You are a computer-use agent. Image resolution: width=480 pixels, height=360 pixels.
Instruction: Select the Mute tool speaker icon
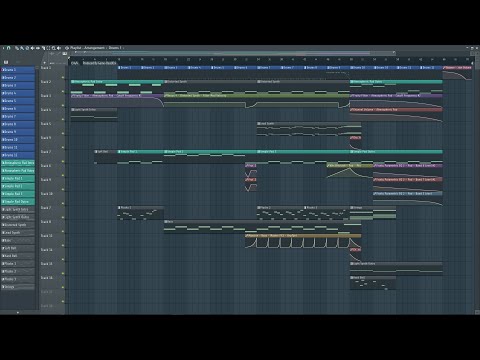(32, 48)
